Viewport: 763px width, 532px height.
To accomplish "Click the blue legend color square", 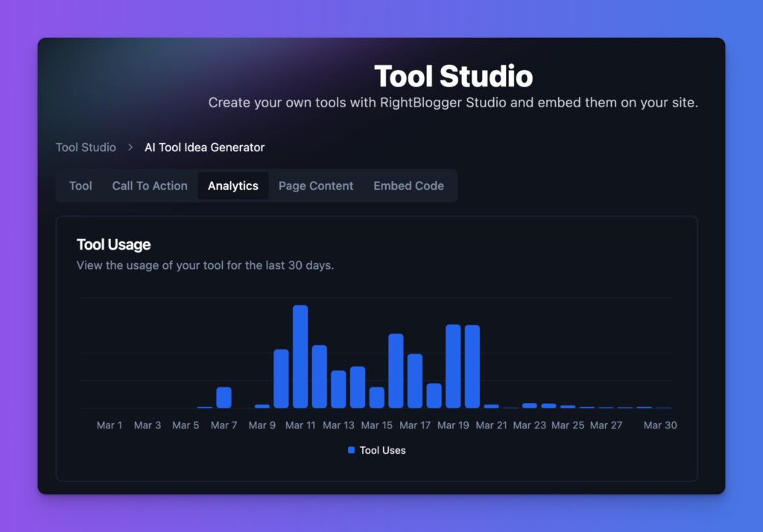I will click(x=351, y=450).
